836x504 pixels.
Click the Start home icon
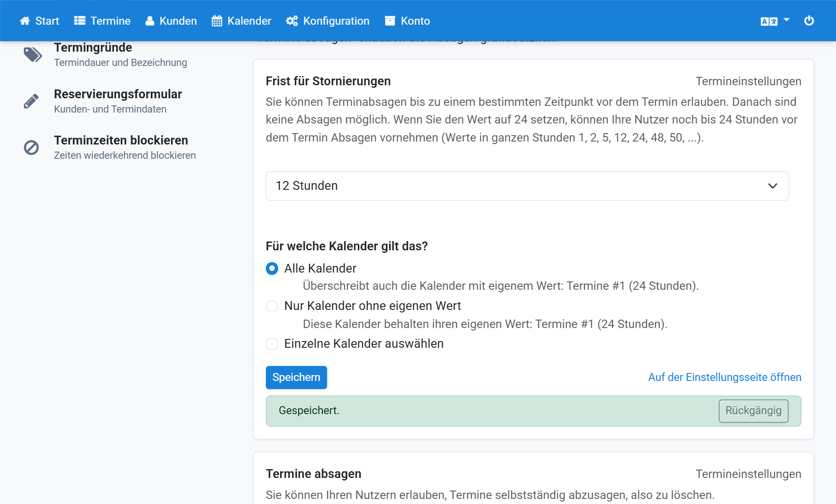coord(25,21)
